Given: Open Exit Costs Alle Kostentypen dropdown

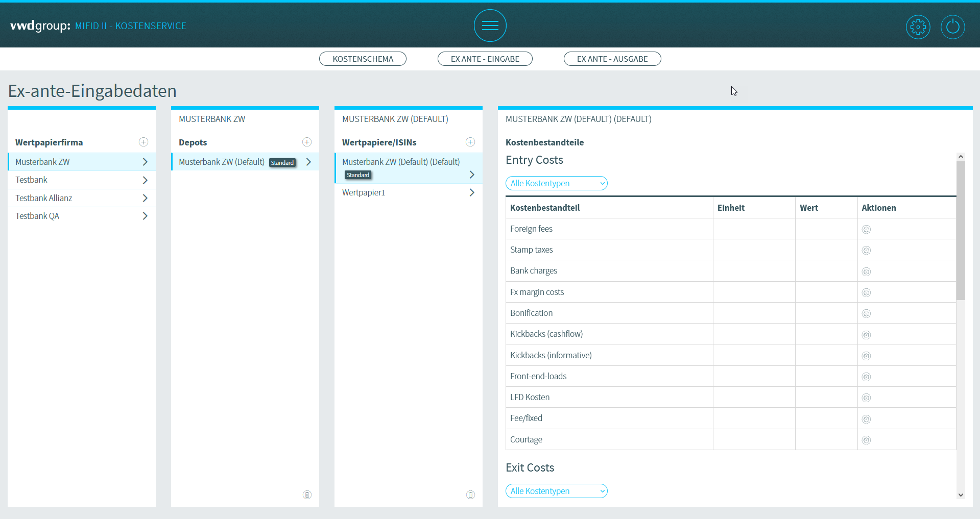Looking at the screenshot, I should pos(556,491).
